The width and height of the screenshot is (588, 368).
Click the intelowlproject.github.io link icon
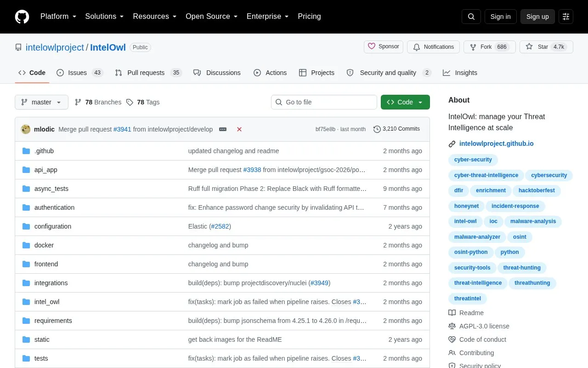click(x=452, y=144)
